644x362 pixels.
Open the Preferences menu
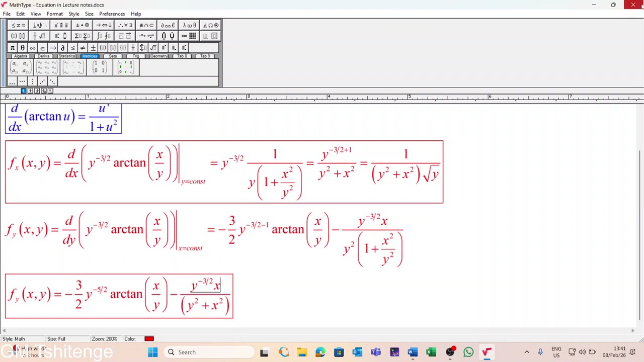[112, 14]
